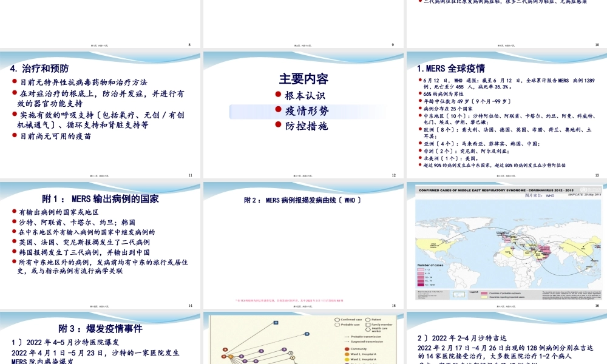Click the 根本认识 entry under 主要内容

coord(307,94)
